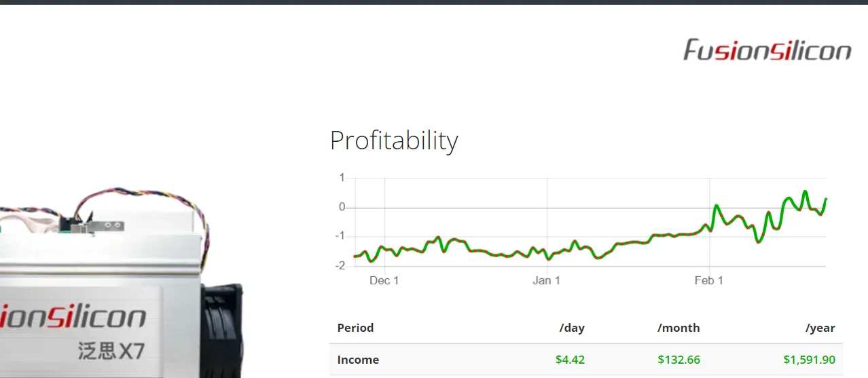Click the FusionSilicon logo at top right
Image resolution: width=868 pixels, height=378 pixels.
pos(767,50)
